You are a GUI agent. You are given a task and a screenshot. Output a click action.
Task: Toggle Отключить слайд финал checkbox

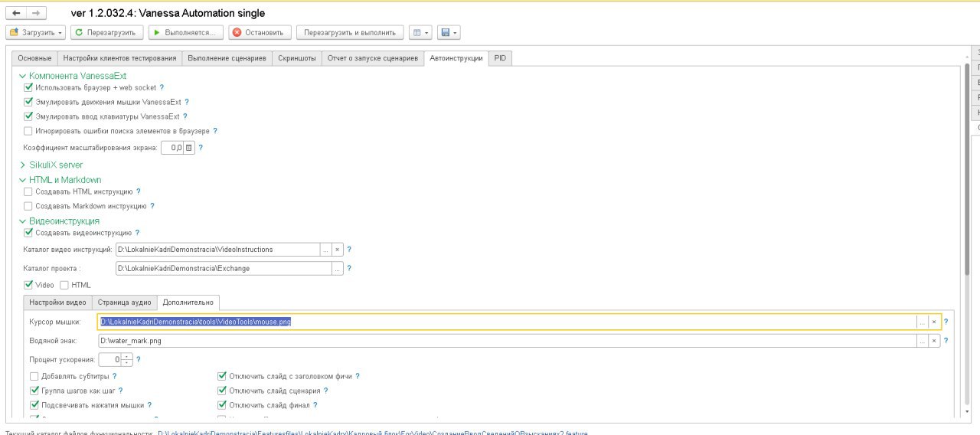tap(222, 405)
